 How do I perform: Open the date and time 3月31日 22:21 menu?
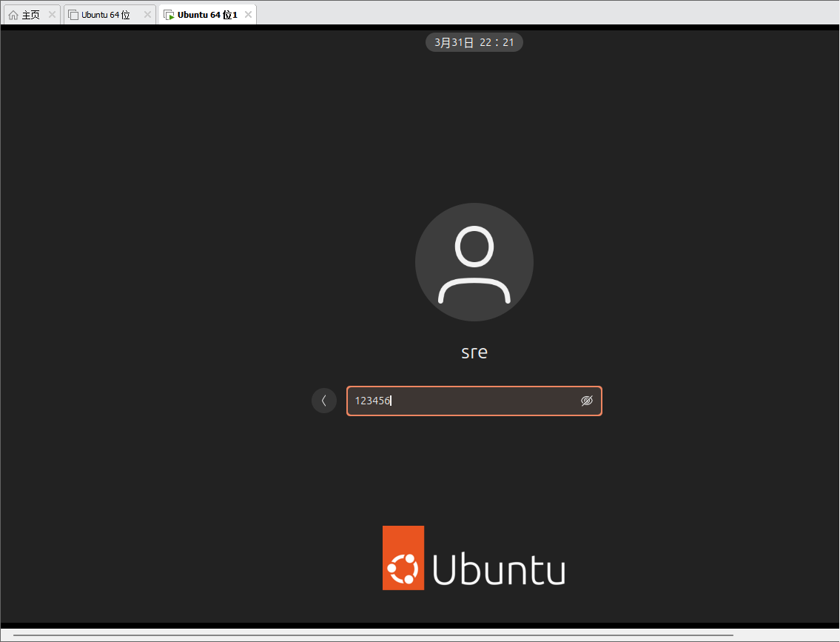[474, 42]
